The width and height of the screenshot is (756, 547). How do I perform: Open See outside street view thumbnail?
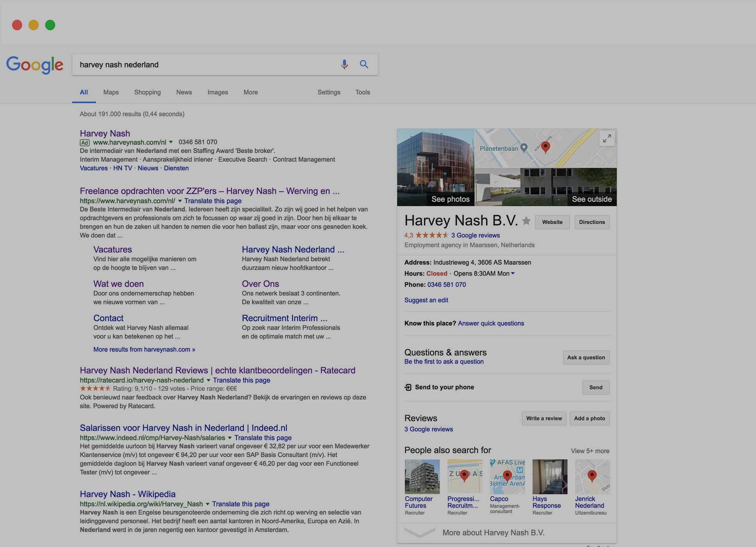(x=546, y=187)
